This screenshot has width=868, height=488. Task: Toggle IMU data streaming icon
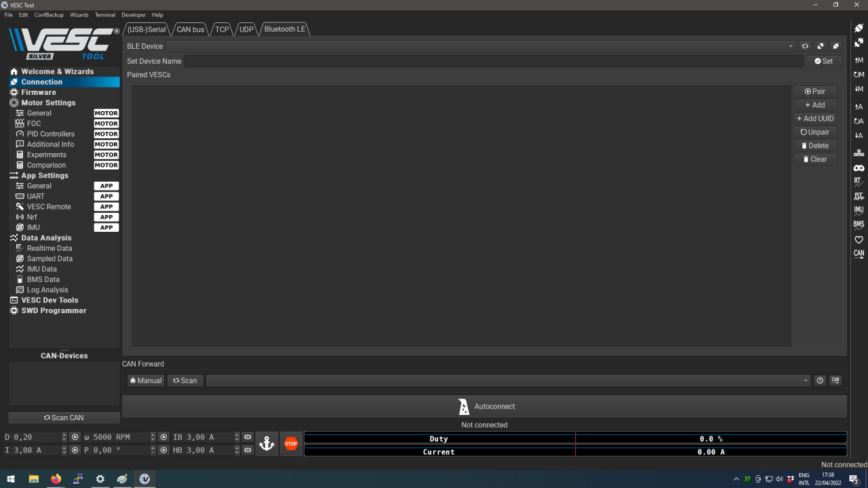point(859,210)
